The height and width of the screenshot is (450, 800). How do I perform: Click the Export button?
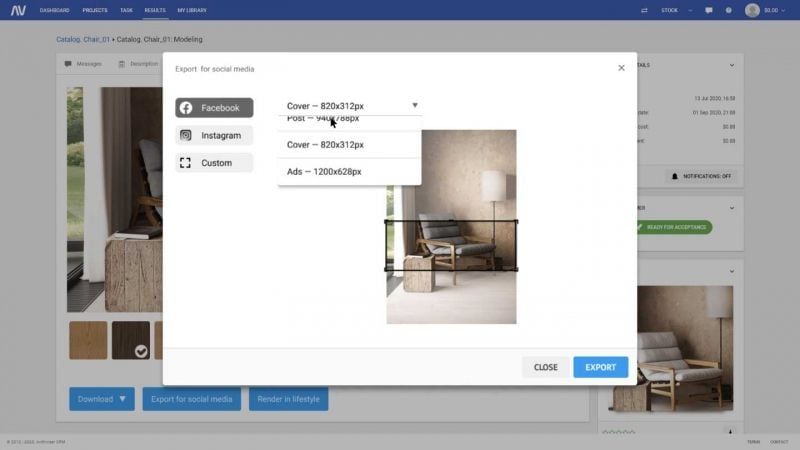[601, 367]
